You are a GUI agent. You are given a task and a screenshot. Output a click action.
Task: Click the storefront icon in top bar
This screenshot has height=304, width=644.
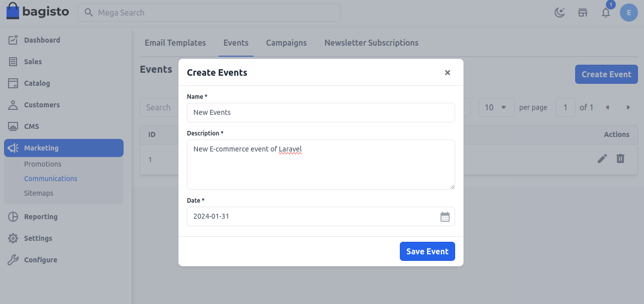[583, 13]
